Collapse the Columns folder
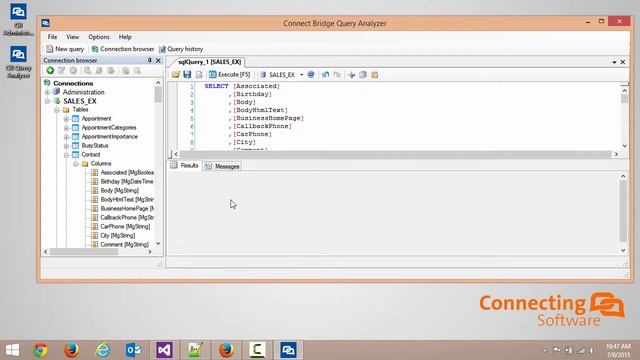Viewport: 640px width, 360px height. pos(76,164)
